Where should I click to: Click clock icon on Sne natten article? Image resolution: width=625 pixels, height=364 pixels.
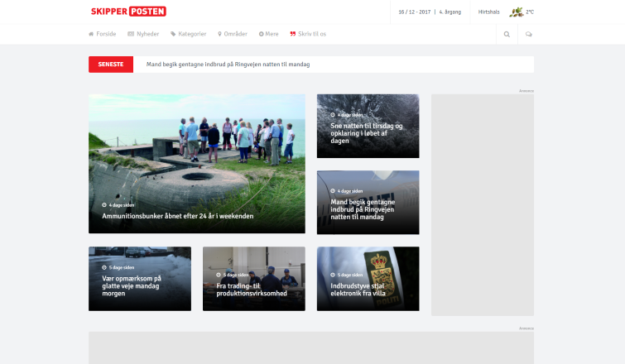pos(333,115)
